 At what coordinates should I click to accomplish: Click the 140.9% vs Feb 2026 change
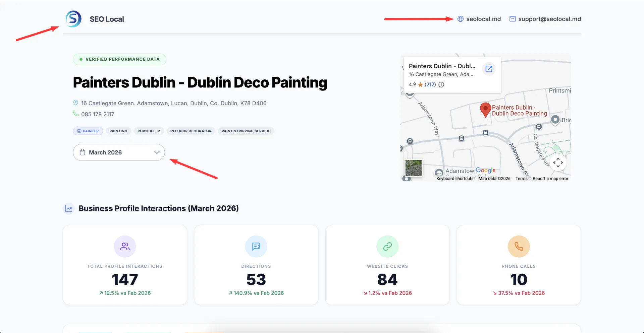[256, 293]
